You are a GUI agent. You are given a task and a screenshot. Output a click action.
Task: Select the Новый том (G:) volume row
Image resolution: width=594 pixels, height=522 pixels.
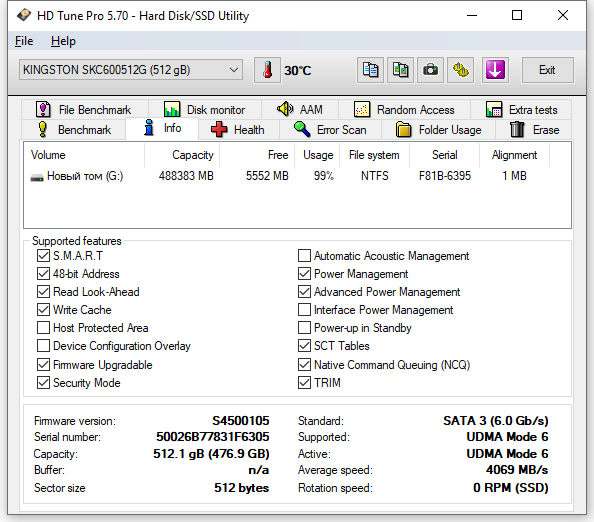tap(297, 176)
